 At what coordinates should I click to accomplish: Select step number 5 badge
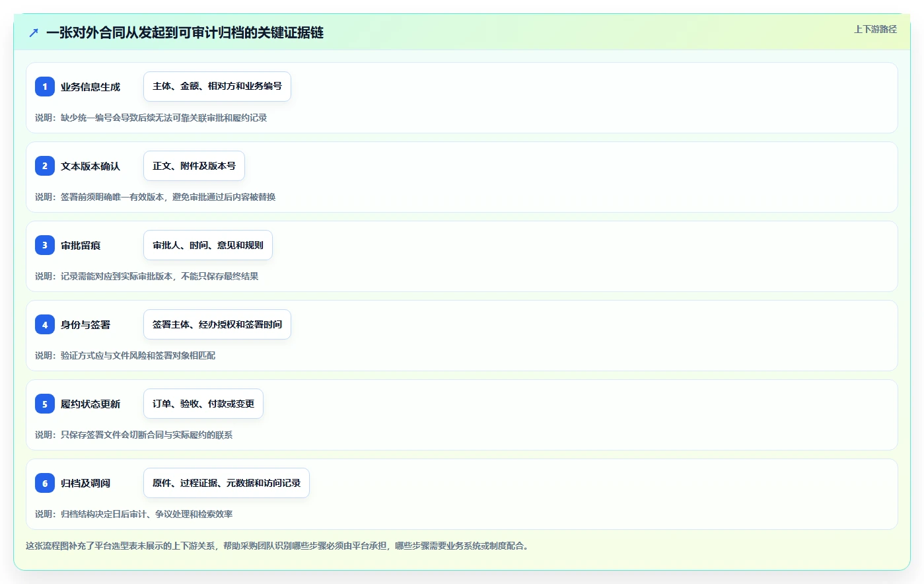[x=45, y=404]
